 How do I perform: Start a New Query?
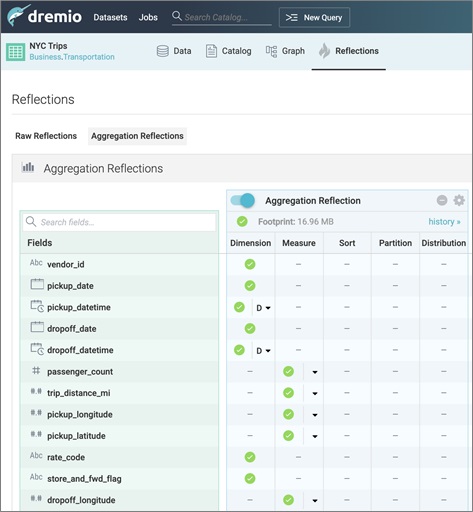[x=314, y=17]
